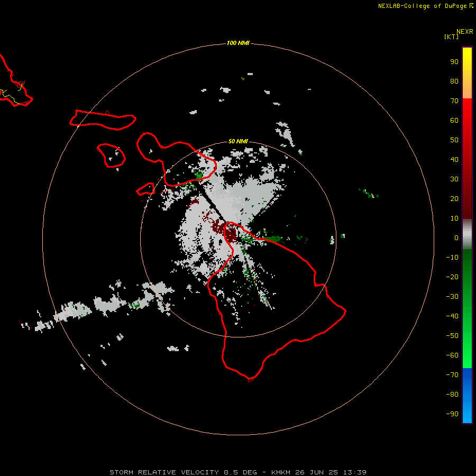Click the scale label reading -70
The height and width of the screenshot is (476, 476).
point(452,375)
